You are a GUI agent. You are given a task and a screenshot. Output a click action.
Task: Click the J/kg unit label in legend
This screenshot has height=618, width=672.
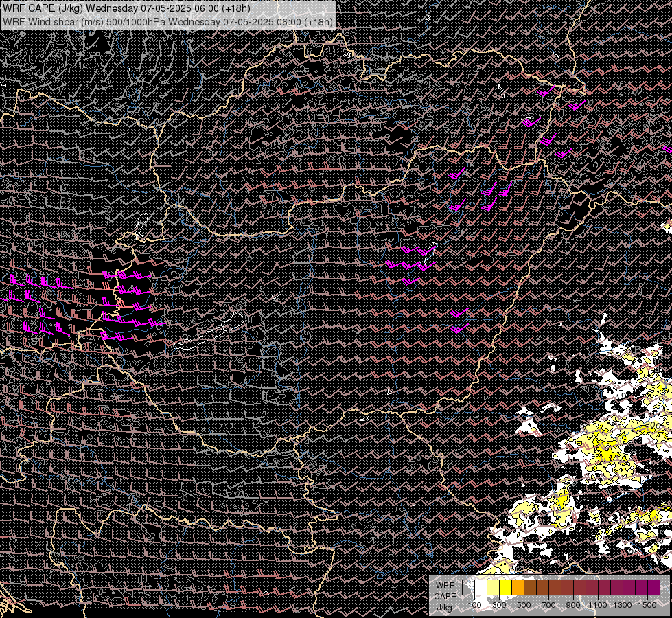click(444, 608)
